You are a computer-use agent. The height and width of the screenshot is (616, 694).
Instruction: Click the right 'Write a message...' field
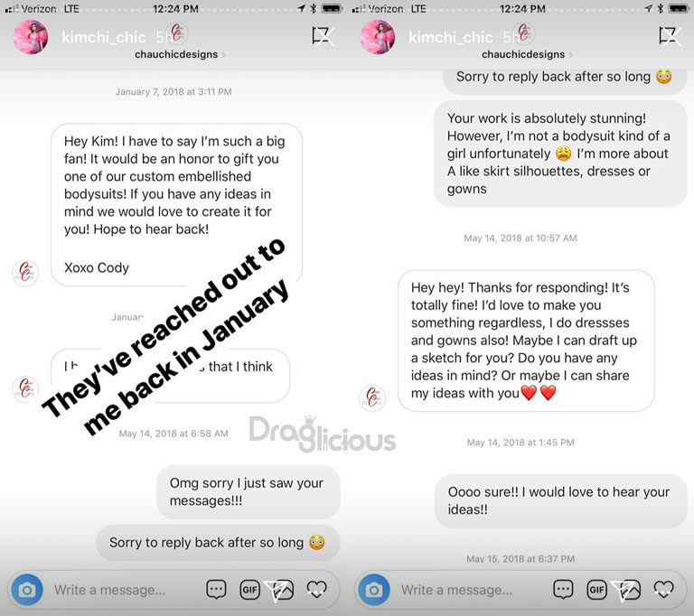(x=456, y=590)
